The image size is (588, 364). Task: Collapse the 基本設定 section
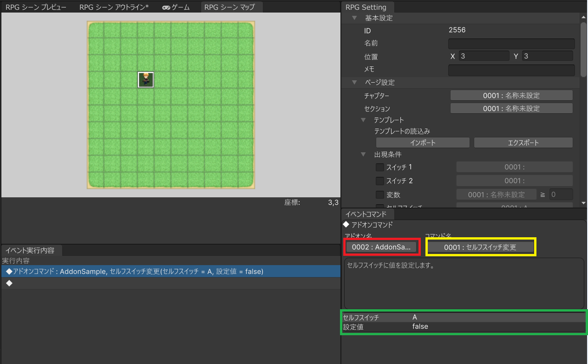(x=355, y=18)
